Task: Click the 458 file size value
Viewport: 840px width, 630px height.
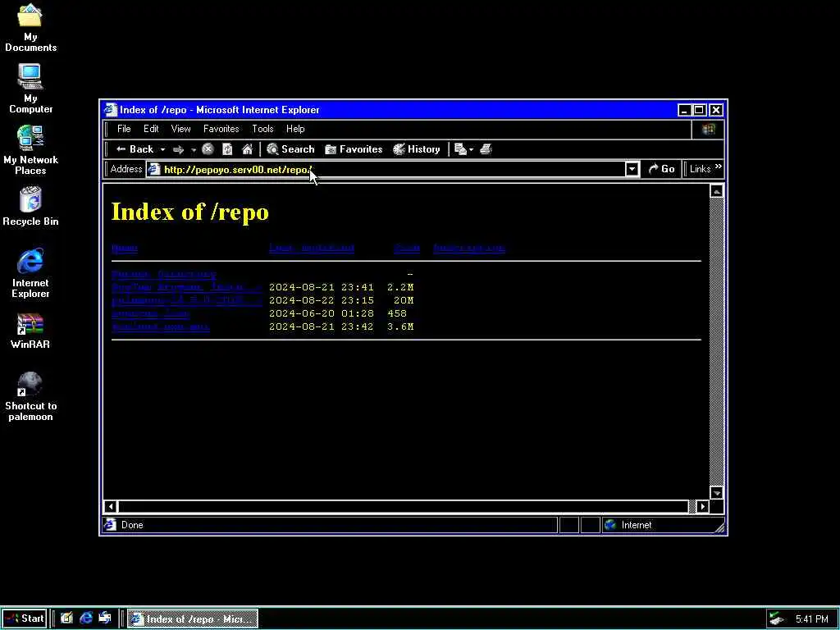Action: 396,313
